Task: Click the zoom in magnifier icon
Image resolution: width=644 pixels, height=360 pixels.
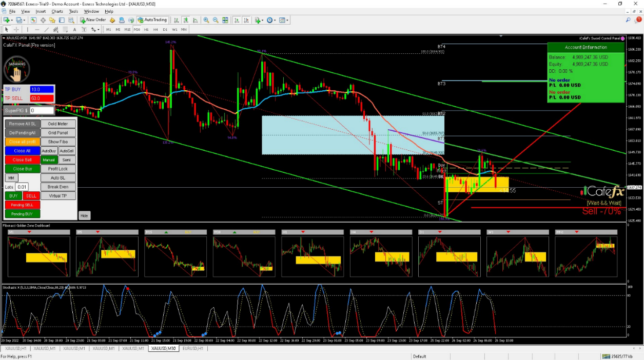Action: pos(206,20)
